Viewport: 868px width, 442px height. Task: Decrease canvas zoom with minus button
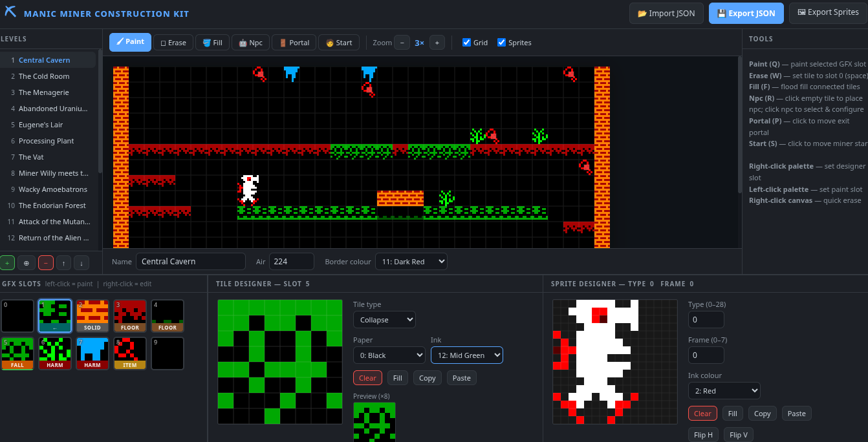pyautogui.click(x=402, y=43)
